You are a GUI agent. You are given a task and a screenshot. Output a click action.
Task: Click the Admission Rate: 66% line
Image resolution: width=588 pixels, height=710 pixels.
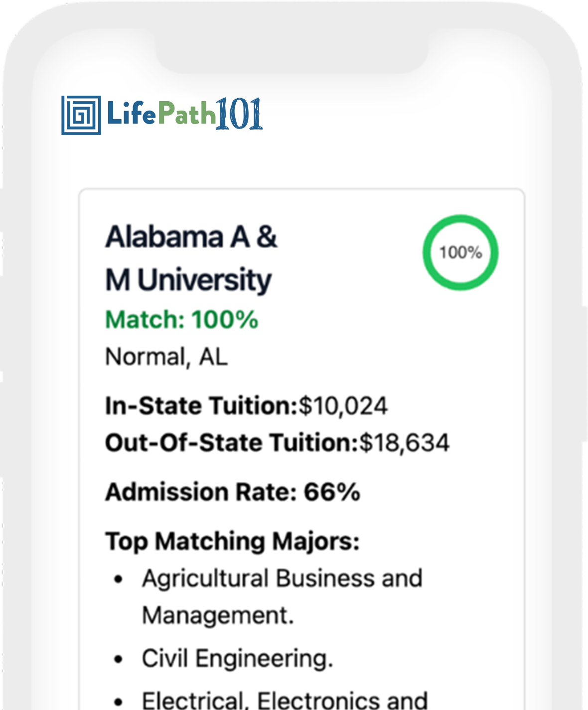(233, 492)
